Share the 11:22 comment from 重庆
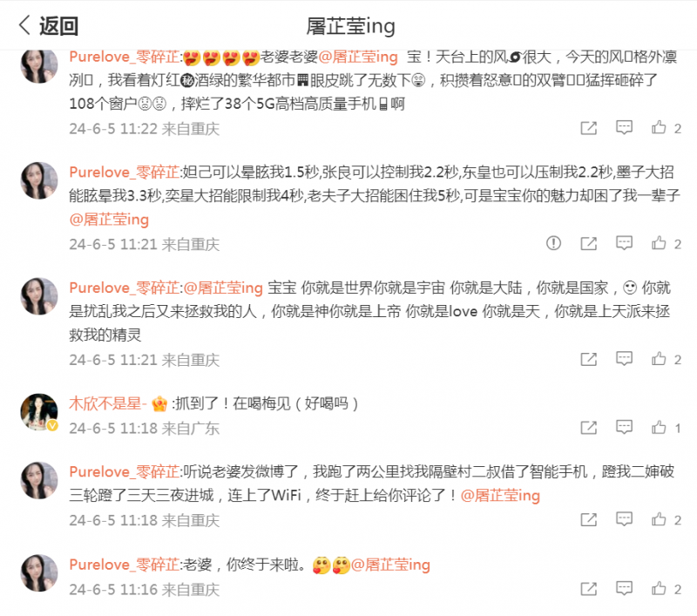Image resolution: width=697 pixels, height=616 pixels. click(x=589, y=128)
